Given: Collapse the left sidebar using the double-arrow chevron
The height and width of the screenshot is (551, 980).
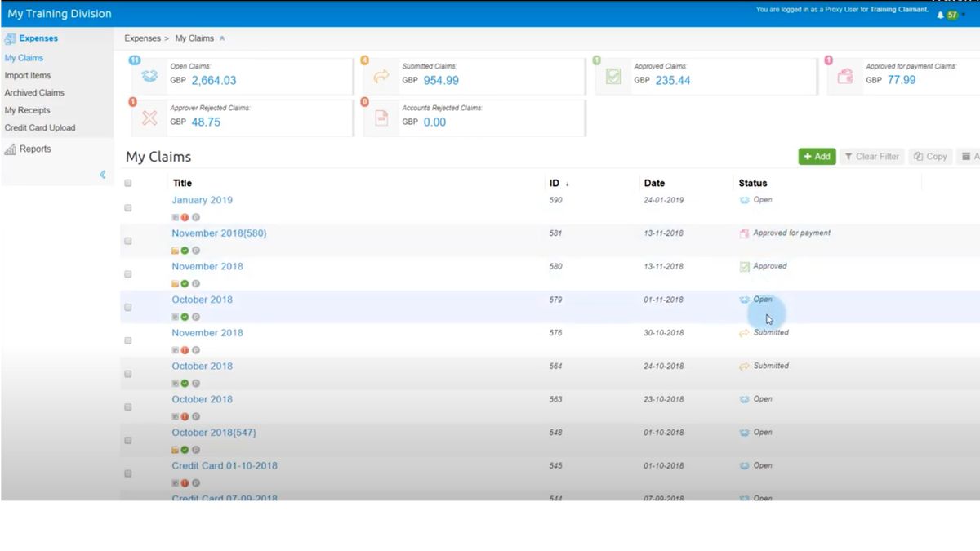Looking at the screenshot, I should tap(102, 174).
